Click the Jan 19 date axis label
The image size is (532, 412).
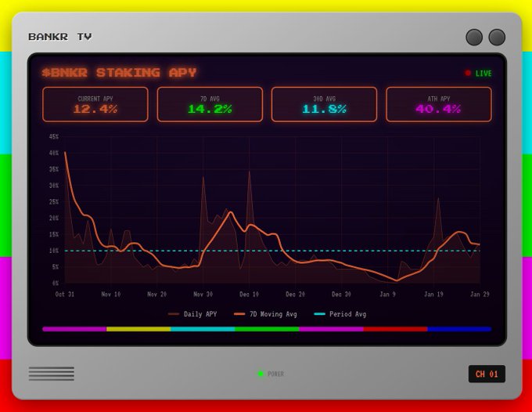(433, 295)
